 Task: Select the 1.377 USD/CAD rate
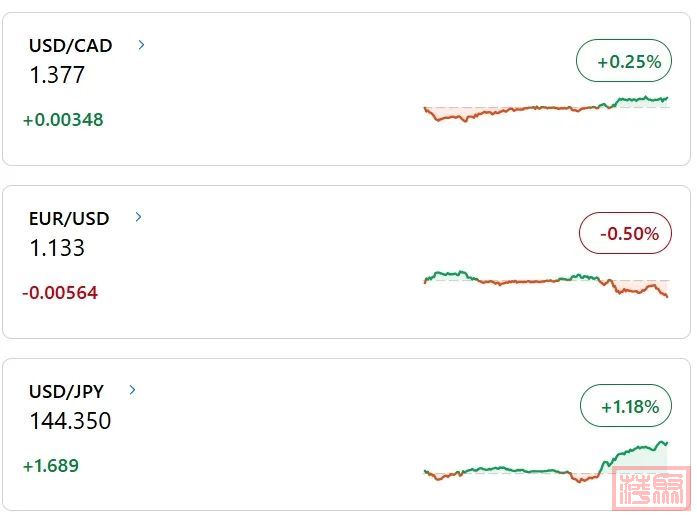click(57, 75)
